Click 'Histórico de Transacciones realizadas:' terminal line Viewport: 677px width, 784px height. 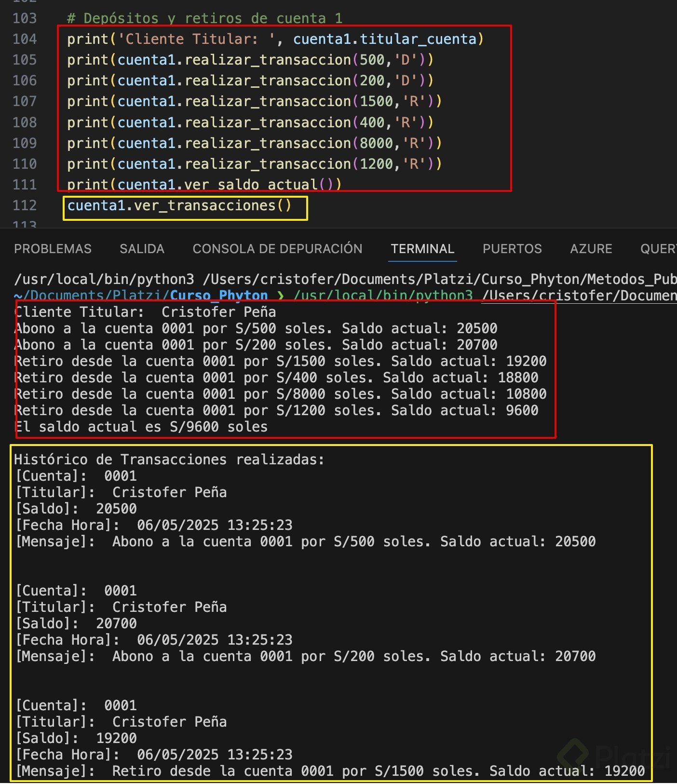(169, 460)
